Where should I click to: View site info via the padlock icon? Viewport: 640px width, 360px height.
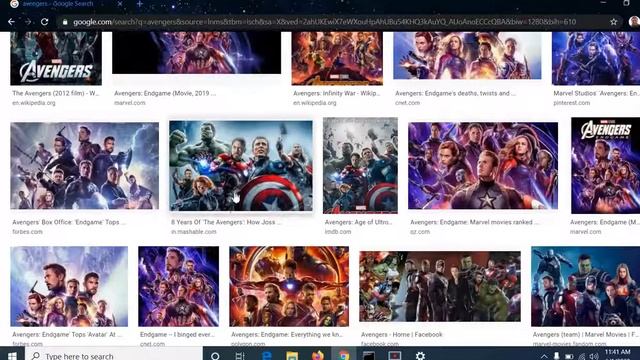click(65, 22)
